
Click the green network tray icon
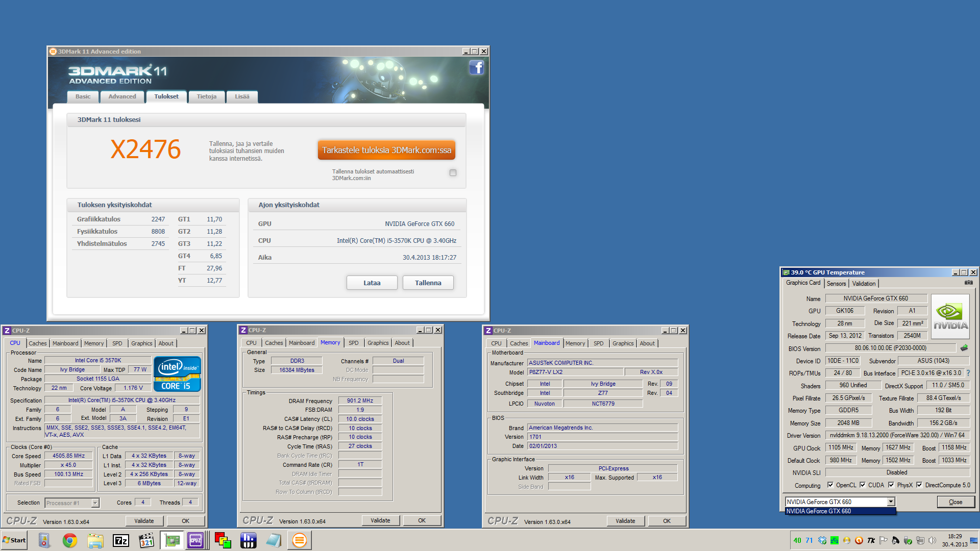835,540
